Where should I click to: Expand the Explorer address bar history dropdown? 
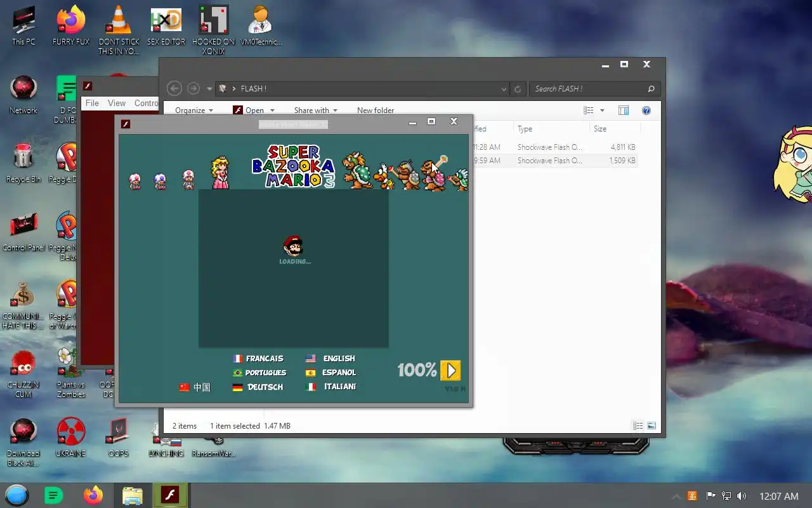504,89
